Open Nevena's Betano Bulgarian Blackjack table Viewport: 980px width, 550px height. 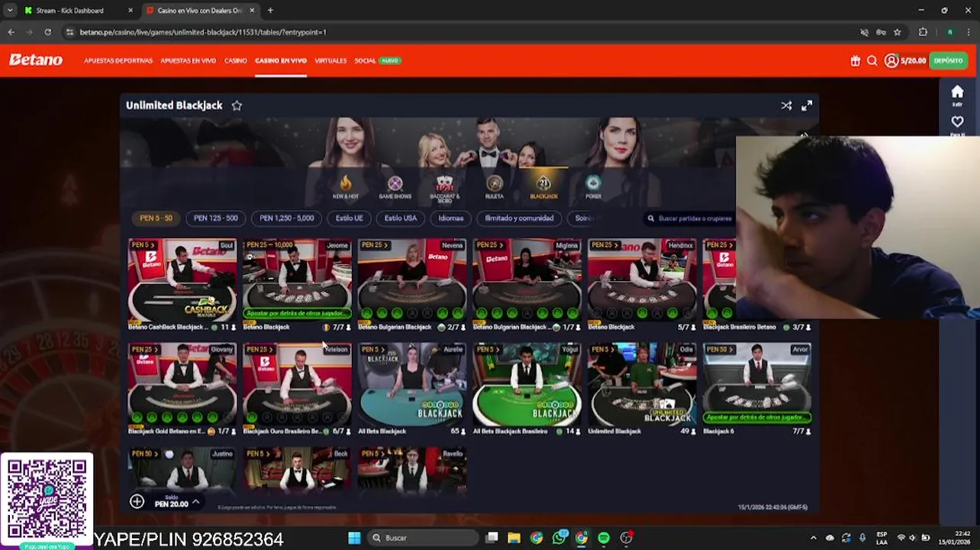point(412,285)
